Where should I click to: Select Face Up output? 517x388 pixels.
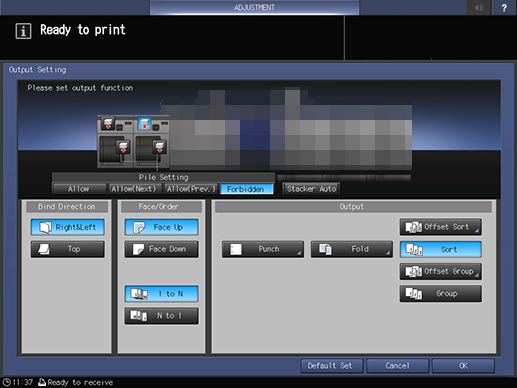(x=162, y=227)
